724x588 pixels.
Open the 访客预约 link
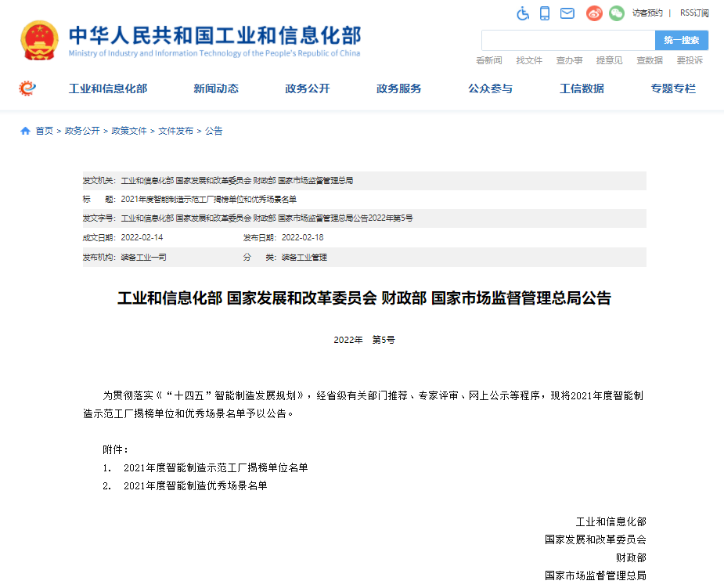(x=647, y=13)
